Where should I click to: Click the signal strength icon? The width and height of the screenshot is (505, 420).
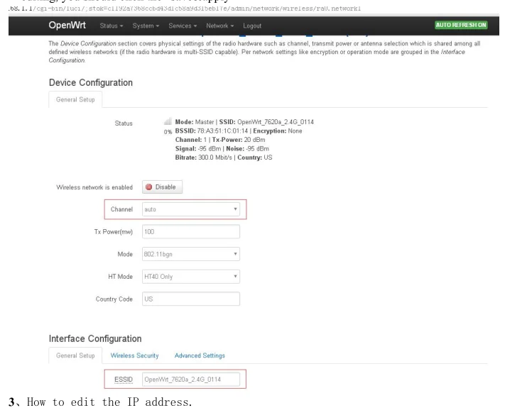point(168,121)
